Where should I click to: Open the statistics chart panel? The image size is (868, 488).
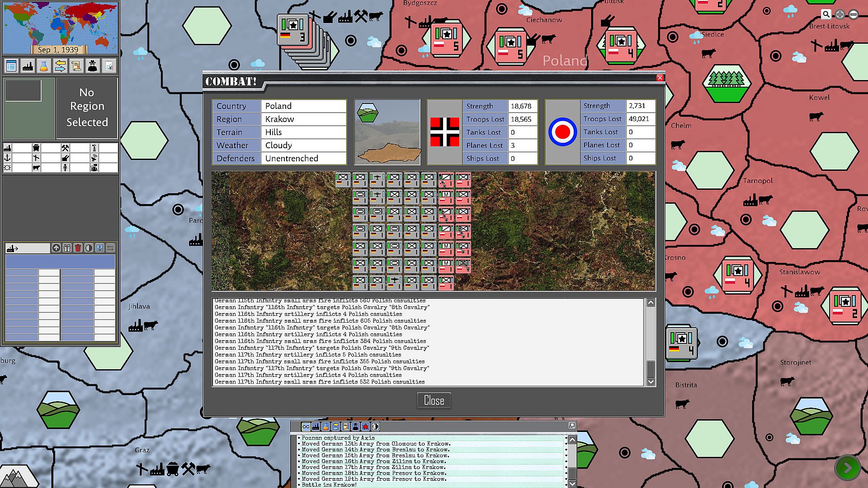(109, 66)
